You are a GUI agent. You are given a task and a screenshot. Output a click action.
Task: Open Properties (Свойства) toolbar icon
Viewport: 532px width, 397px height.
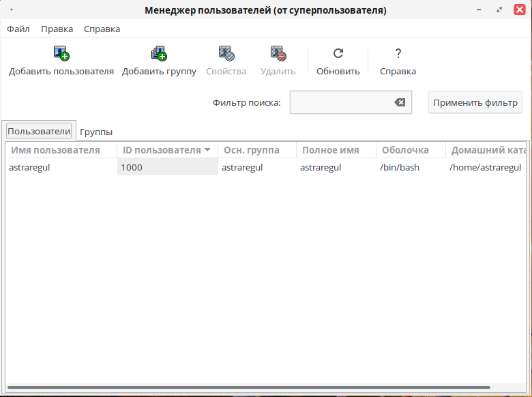point(226,53)
